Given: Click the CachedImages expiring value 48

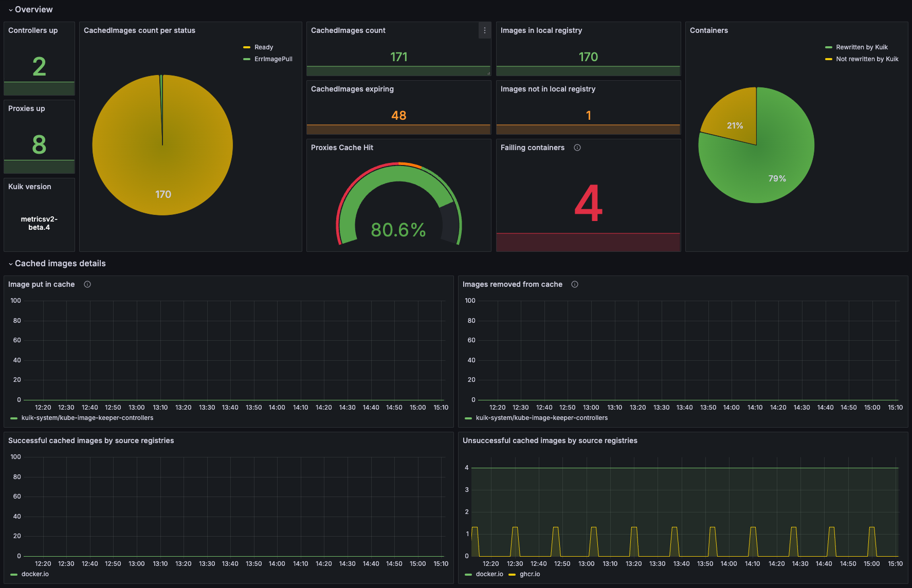Looking at the screenshot, I should (399, 115).
